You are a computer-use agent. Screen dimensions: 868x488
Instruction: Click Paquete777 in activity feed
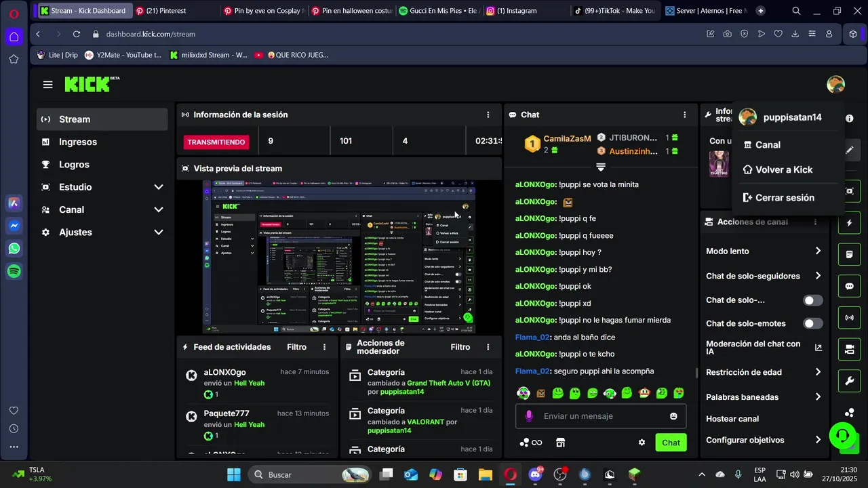(226, 413)
